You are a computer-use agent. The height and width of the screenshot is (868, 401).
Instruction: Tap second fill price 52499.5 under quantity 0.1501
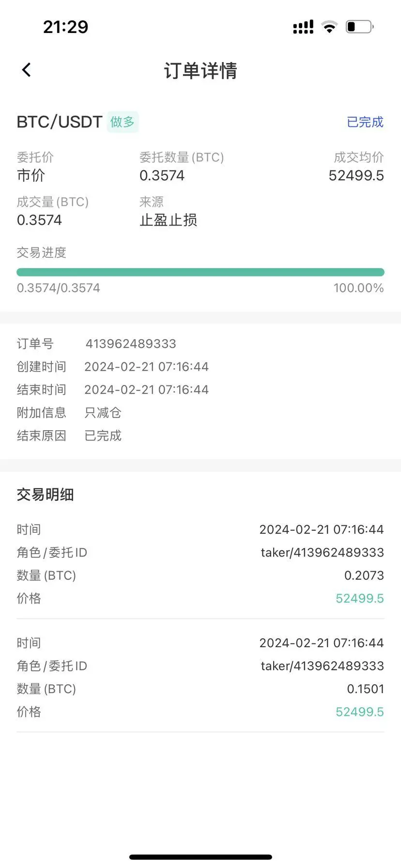tap(360, 712)
